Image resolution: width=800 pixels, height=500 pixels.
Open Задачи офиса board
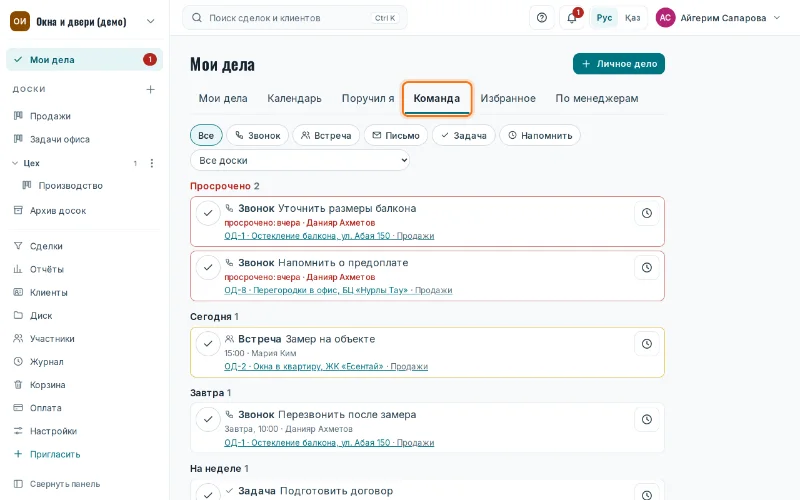84,139
